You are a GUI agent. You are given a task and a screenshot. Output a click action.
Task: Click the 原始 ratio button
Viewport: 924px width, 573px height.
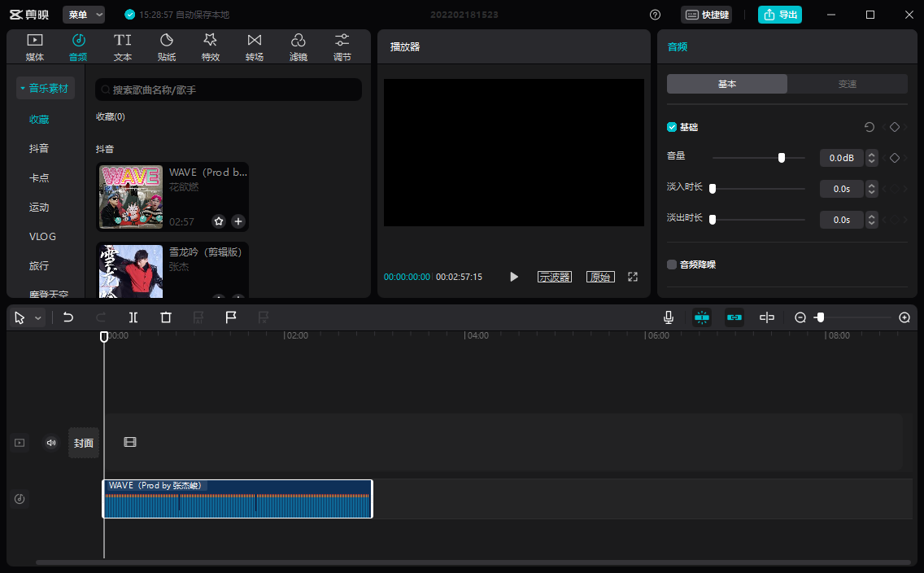coord(600,277)
